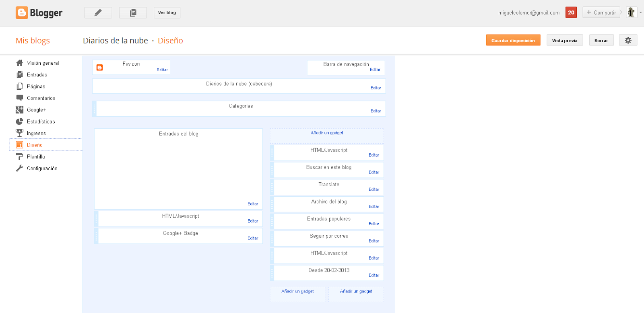
Task: Select Plantilla in the sidebar
Action: point(36,157)
